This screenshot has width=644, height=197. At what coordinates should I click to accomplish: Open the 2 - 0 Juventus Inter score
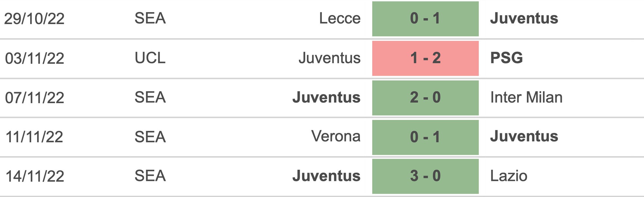(425, 98)
